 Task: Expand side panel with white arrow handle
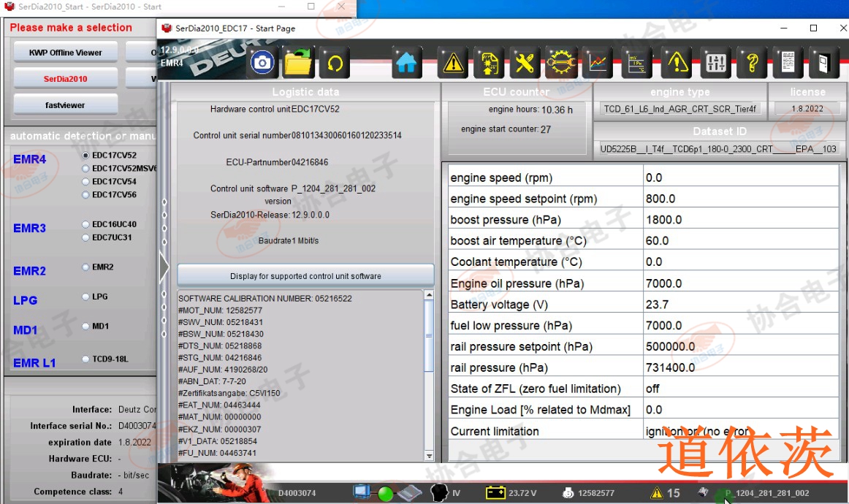click(x=164, y=267)
